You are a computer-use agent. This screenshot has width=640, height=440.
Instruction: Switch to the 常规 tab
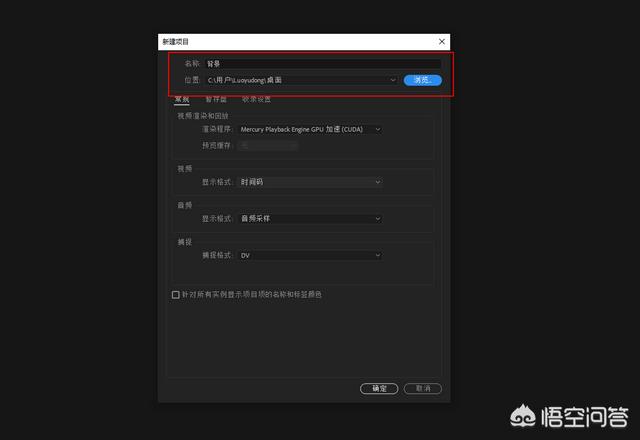coord(181,99)
